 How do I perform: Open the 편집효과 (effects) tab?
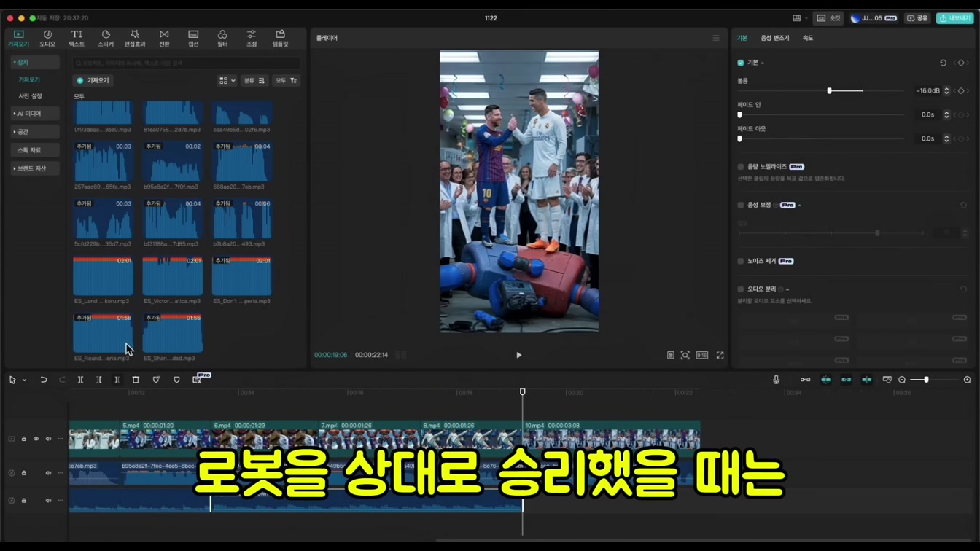[135, 39]
